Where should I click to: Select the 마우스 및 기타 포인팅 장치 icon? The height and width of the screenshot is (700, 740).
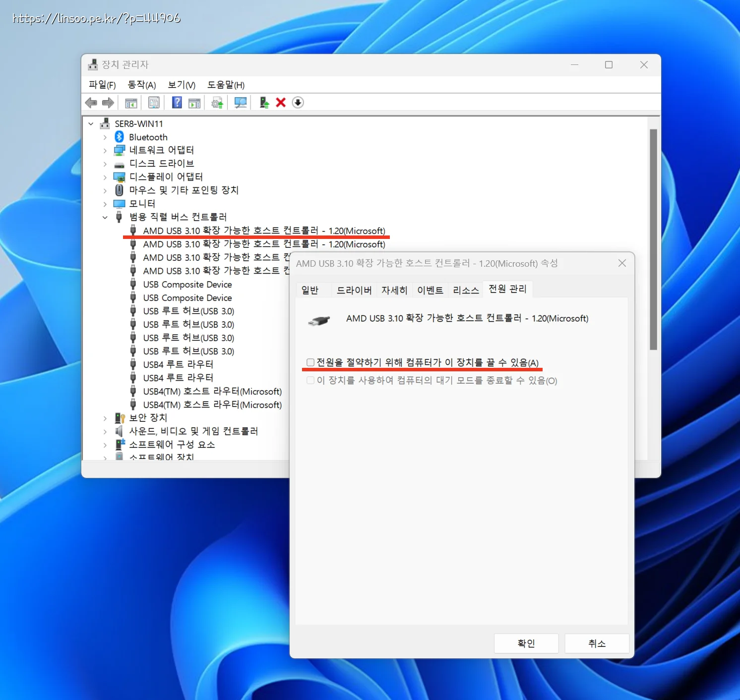pos(119,190)
